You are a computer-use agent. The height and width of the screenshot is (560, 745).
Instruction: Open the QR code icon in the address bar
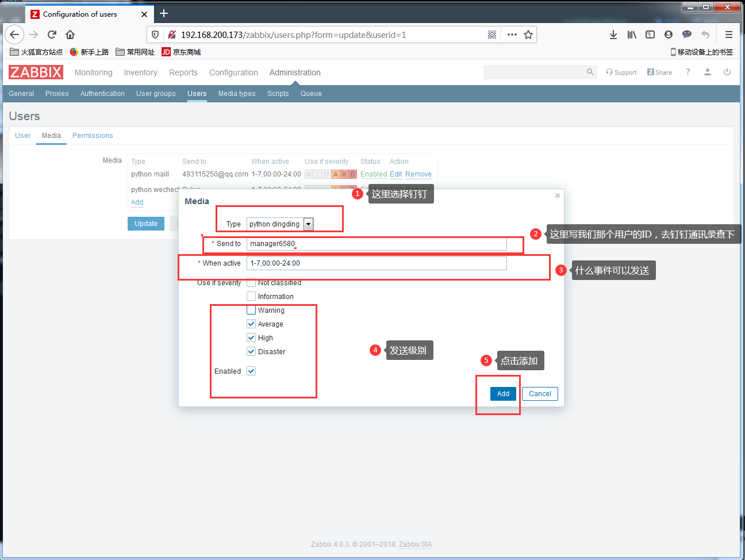coord(492,34)
